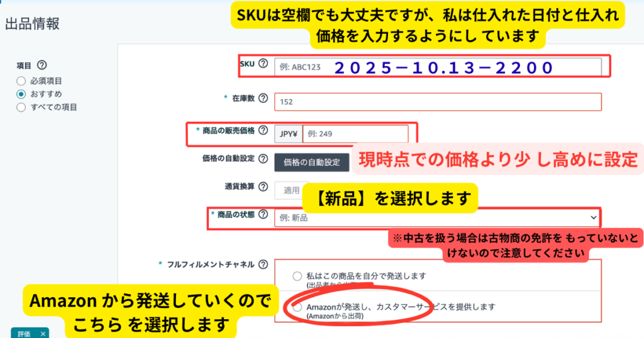Select Amazonが発送し、カスタマーサービスを提供します option
644x338 pixels.
coord(297,307)
